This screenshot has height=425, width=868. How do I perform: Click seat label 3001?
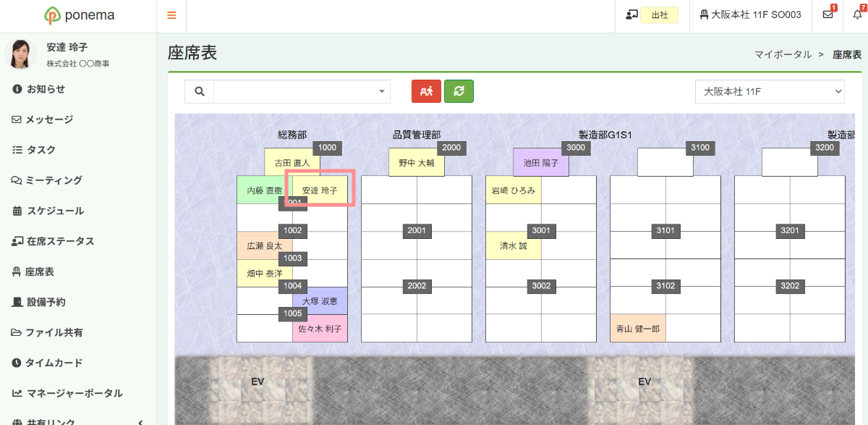click(542, 230)
